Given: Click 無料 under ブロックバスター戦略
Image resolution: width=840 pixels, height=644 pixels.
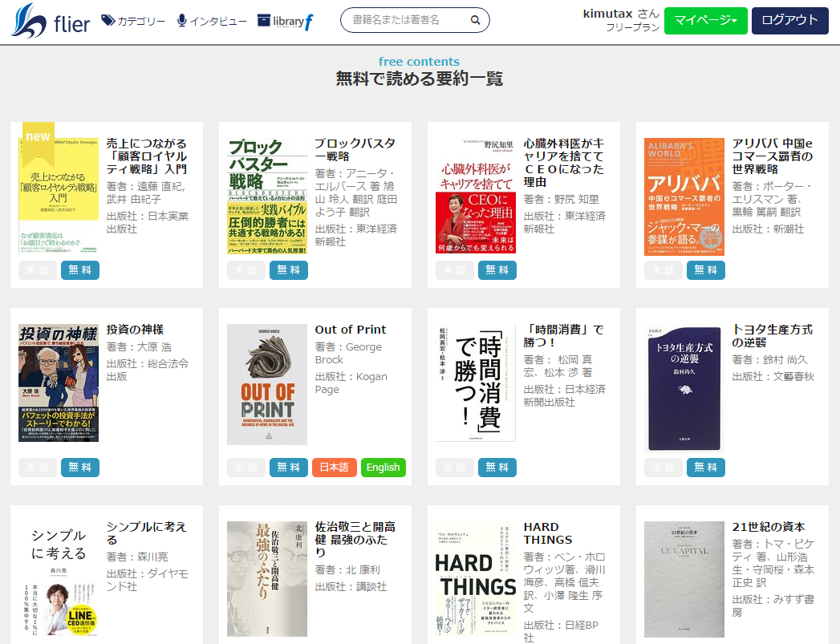Looking at the screenshot, I should pos(288,270).
